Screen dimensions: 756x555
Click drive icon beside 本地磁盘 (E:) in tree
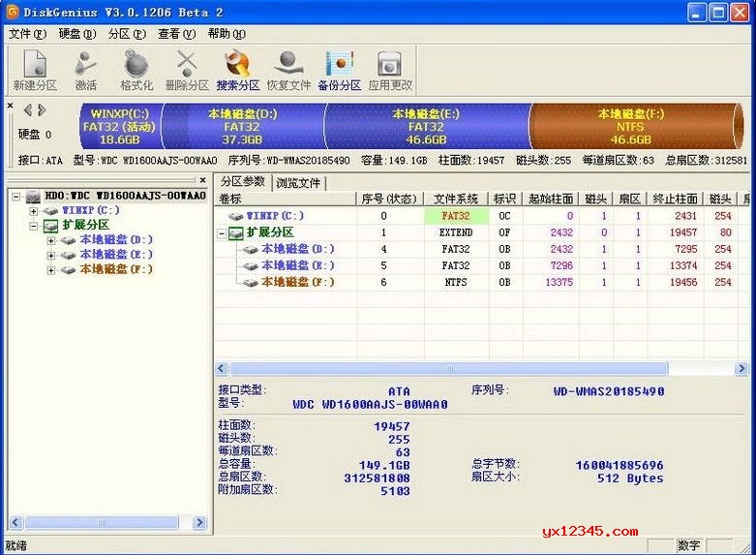[68, 255]
